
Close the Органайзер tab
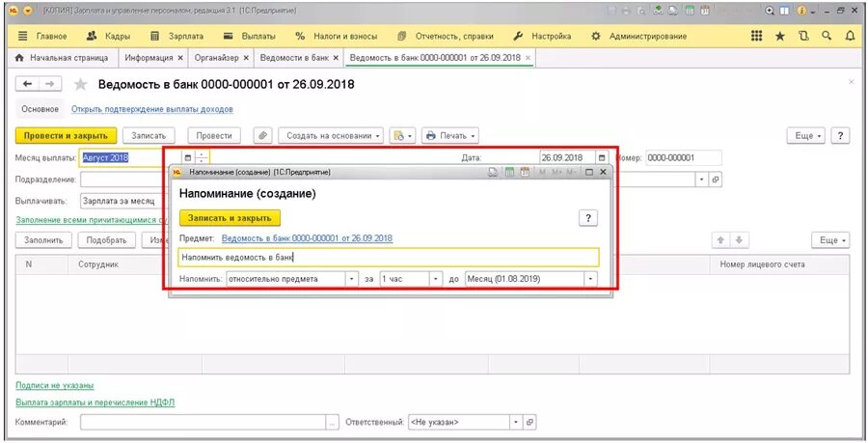click(x=246, y=58)
